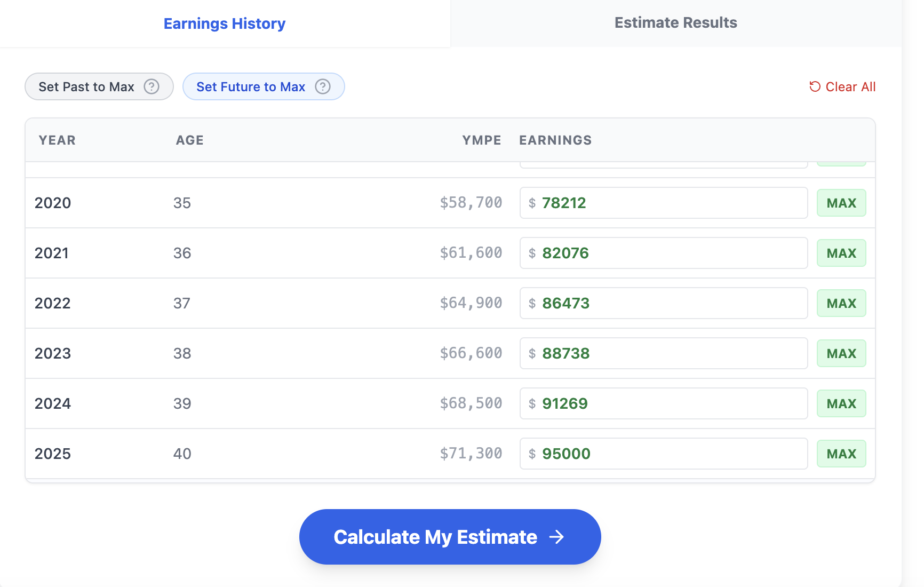Select the Earnings History tab
Image resolution: width=924 pixels, height=587 pixels.
[225, 23]
